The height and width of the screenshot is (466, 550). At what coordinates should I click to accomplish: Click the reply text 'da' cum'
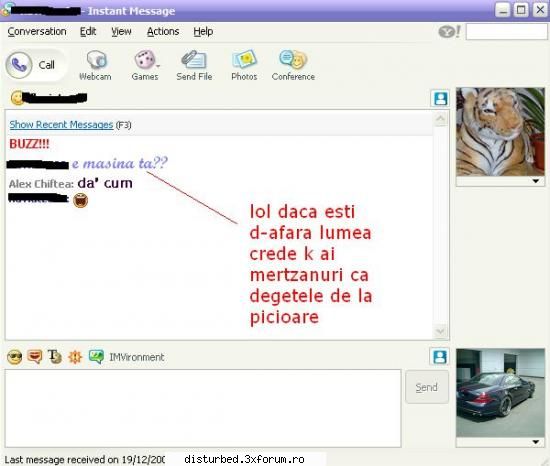pyautogui.click(x=105, y=183)
